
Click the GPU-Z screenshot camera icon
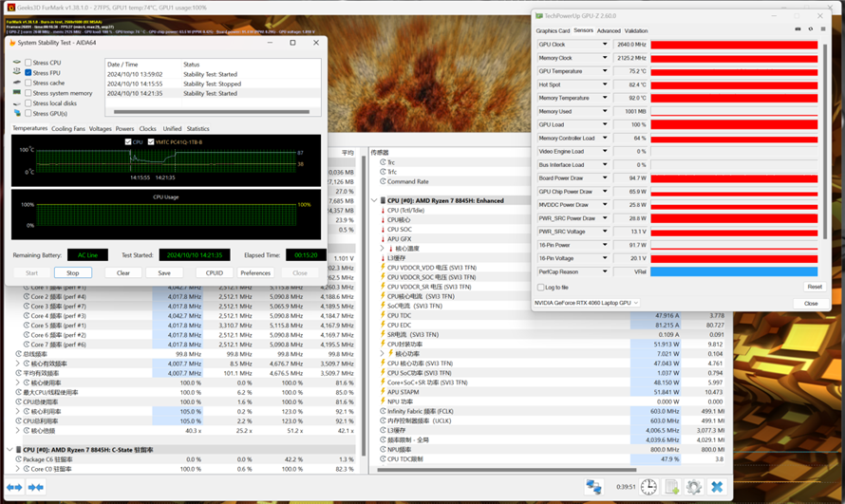[x=798, y=29]
